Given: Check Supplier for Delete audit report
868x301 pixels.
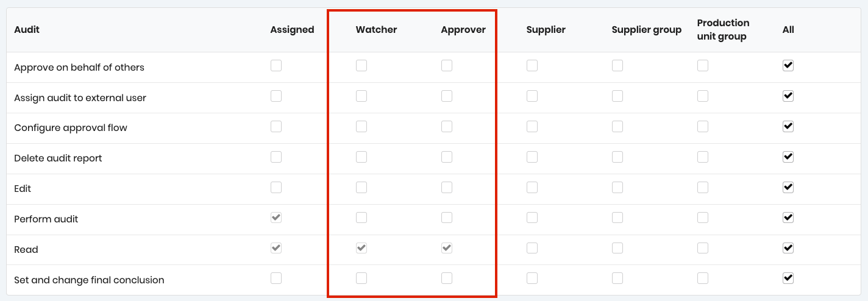Looking at the screenshot, I should [x=532, y=157].
